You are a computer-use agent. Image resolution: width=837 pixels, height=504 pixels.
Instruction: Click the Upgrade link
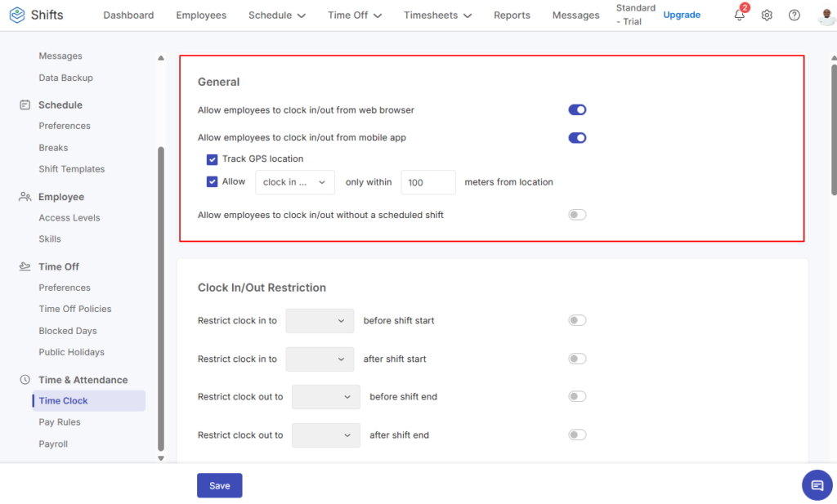pos(682,15)
